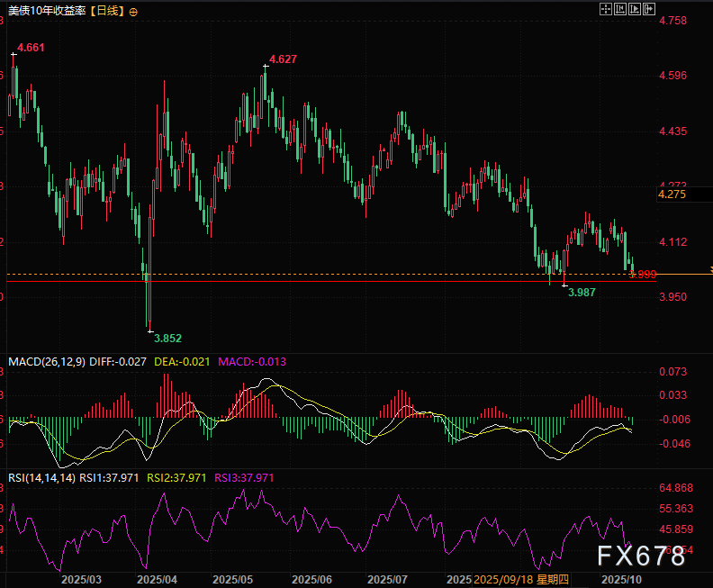The height and width of the screenshot is (588, 713).
Task: Click the 4.661 high price marker
Action: coord(30,47)
